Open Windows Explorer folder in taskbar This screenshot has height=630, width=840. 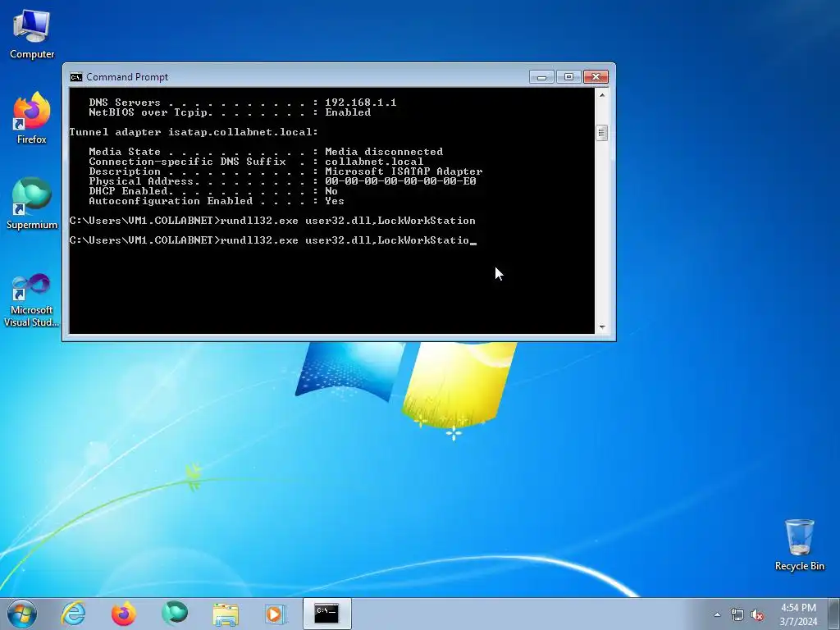(226, 614)
